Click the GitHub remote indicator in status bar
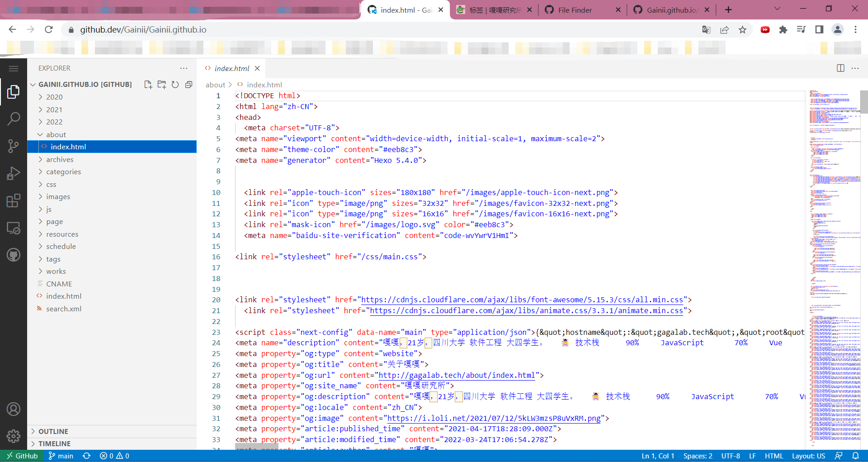This screenshot has width=868, height=462. [22, 456]
